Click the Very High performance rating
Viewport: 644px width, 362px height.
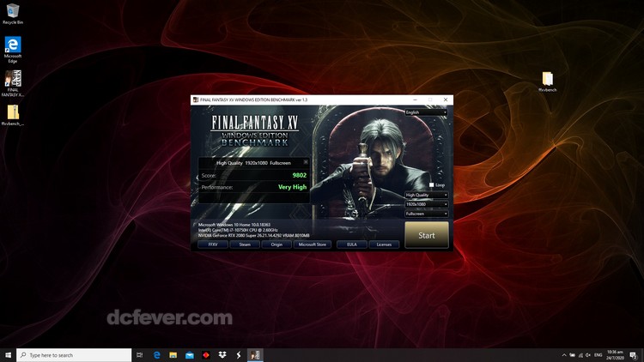coord(293,187)
